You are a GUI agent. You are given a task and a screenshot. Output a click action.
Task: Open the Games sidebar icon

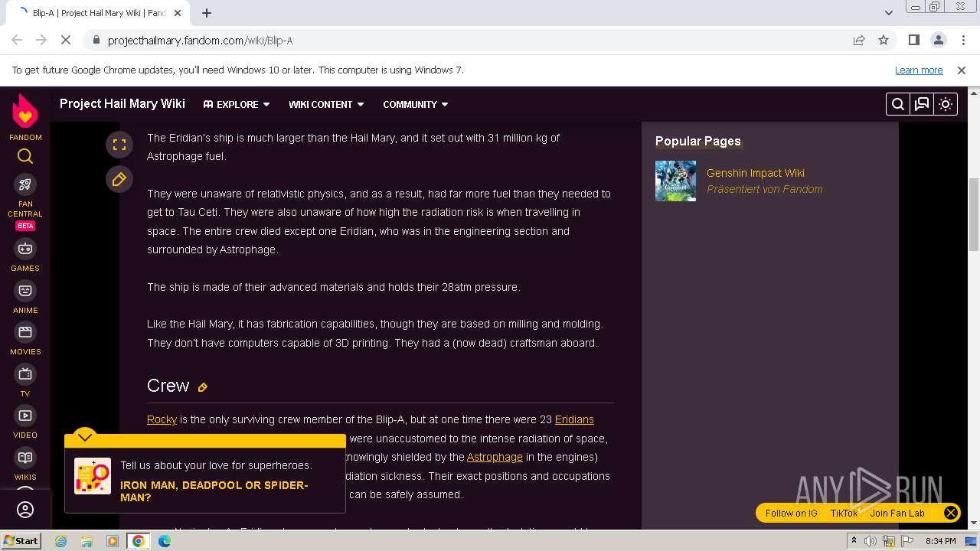click(x=25, y=249)
